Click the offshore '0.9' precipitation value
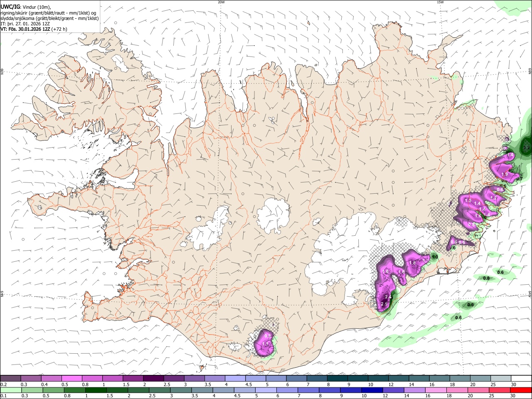This screenshot has height=399, width=532. [x=470, y=305]
